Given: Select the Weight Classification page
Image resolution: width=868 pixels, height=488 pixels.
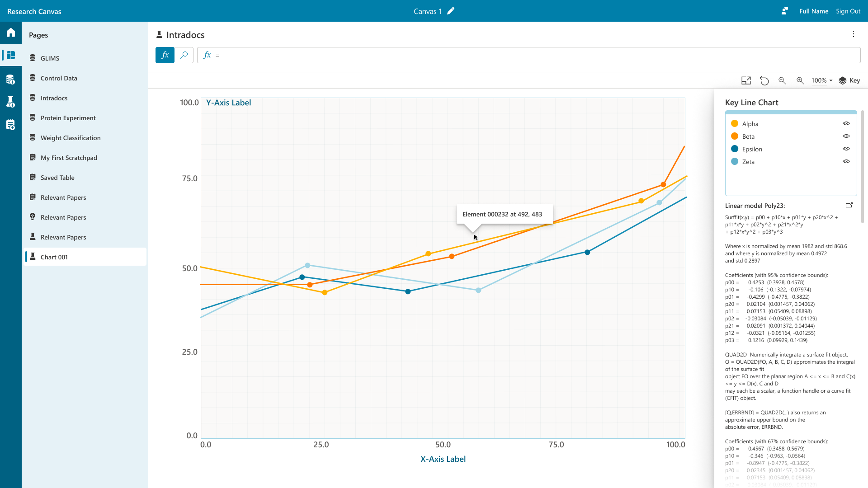Looking at the screenshot, I should [71, 138].
